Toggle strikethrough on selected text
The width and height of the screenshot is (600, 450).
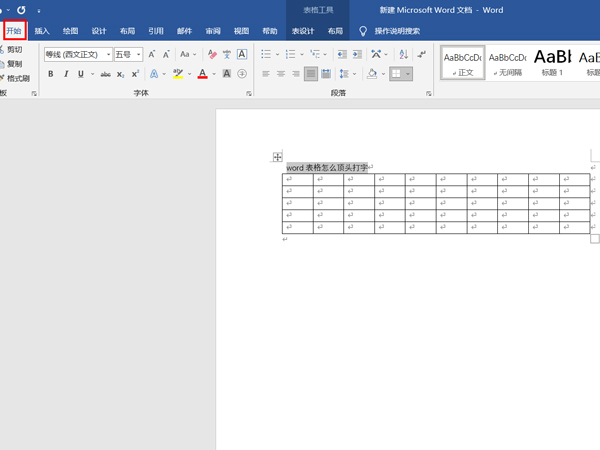(104, 74)
